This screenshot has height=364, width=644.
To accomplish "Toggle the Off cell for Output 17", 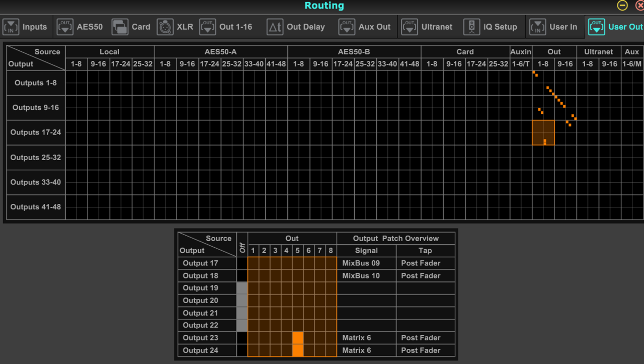I will [242, 263].
